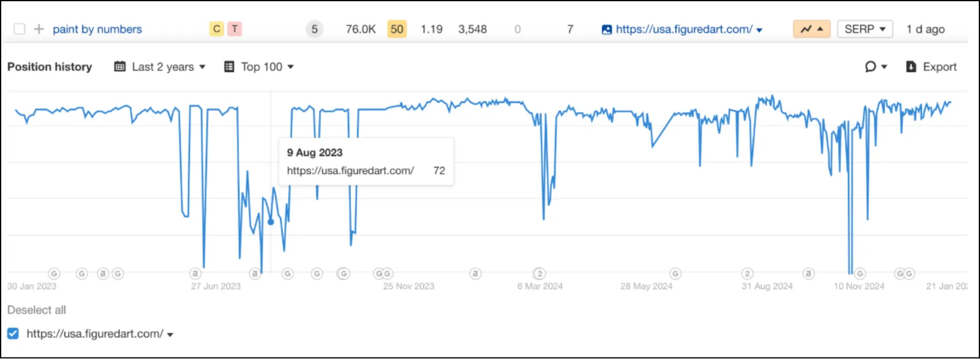Image resolution: width=980 pixels, height=360 pixels.
Task: Open the SERP dropdown
Action: 865,29
